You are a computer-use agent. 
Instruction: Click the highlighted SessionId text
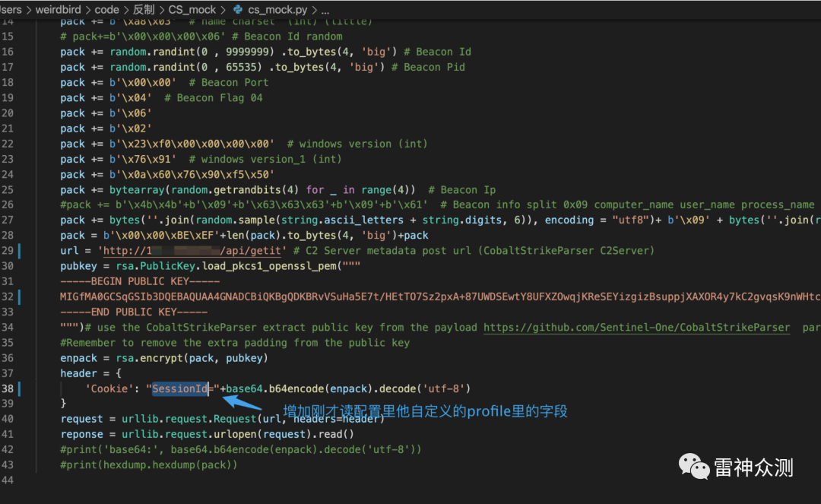point(179,389)
